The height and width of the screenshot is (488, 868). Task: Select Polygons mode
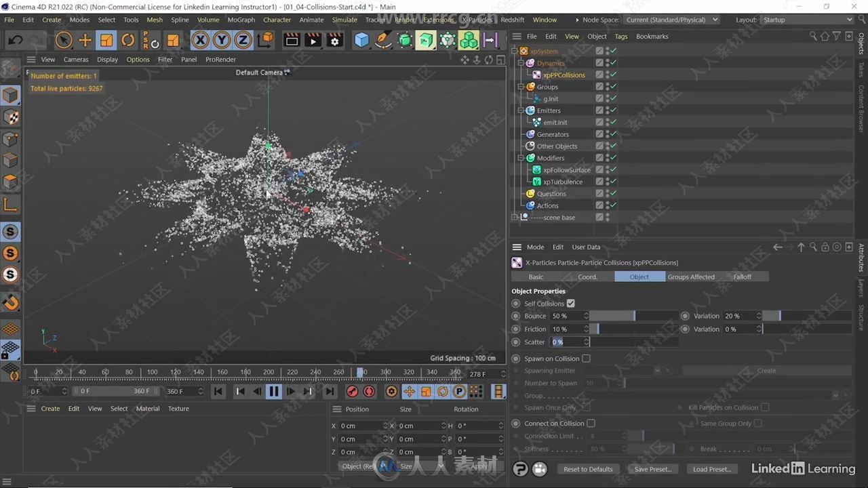[10, 182]
